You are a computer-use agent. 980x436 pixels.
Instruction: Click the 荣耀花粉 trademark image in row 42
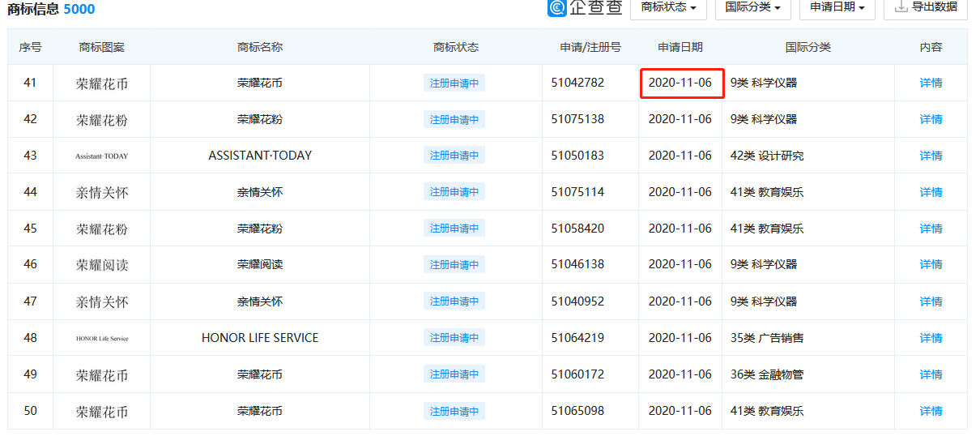pyautogui.click(x=102, y=120)
